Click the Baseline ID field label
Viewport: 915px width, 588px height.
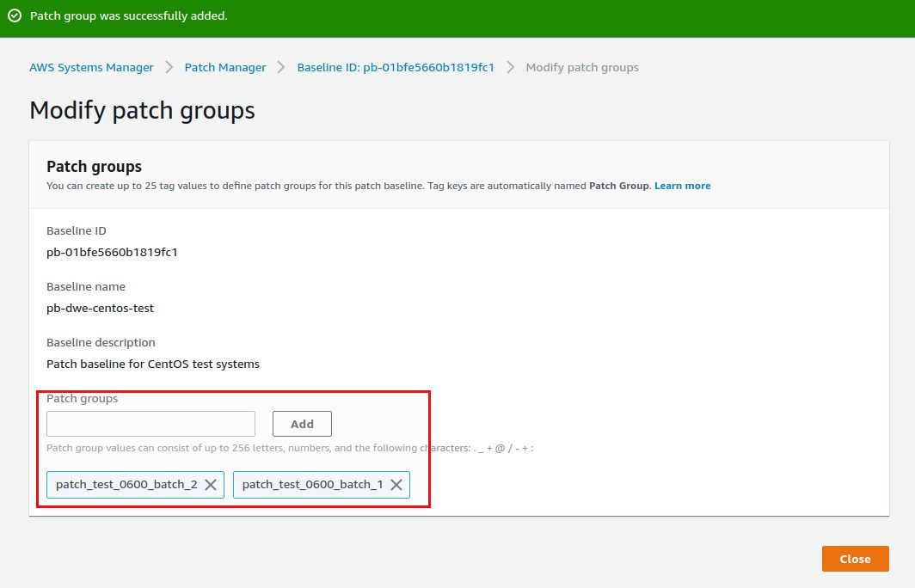(x=77, y=231)
